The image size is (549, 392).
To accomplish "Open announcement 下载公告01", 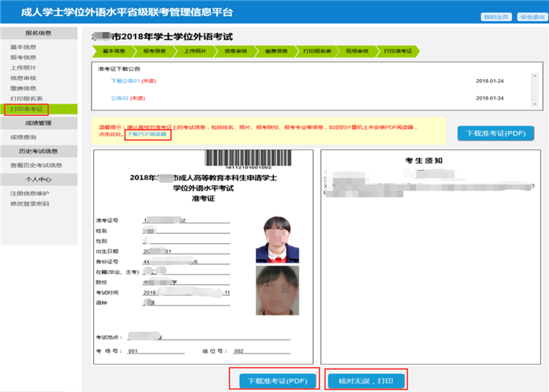I will click(125, 81).
